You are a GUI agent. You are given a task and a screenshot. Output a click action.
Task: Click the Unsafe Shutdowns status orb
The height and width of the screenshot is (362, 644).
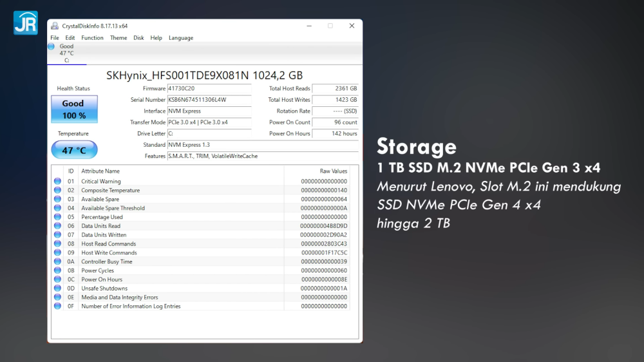(58, 289)
